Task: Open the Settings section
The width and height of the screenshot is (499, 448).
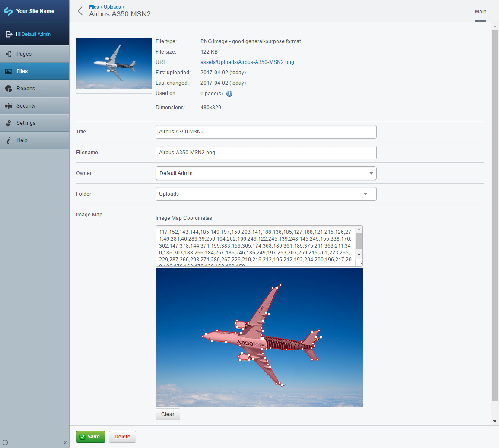Action: point(35,123)
